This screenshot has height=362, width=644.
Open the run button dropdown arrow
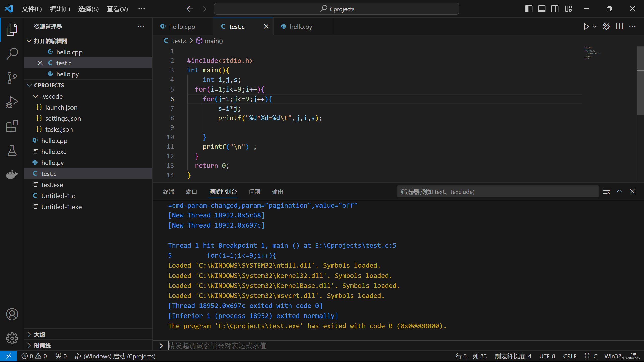click(595, 27)
